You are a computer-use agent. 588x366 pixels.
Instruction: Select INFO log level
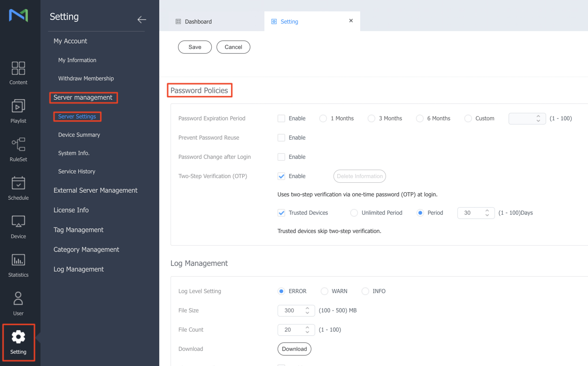point(365,291)
